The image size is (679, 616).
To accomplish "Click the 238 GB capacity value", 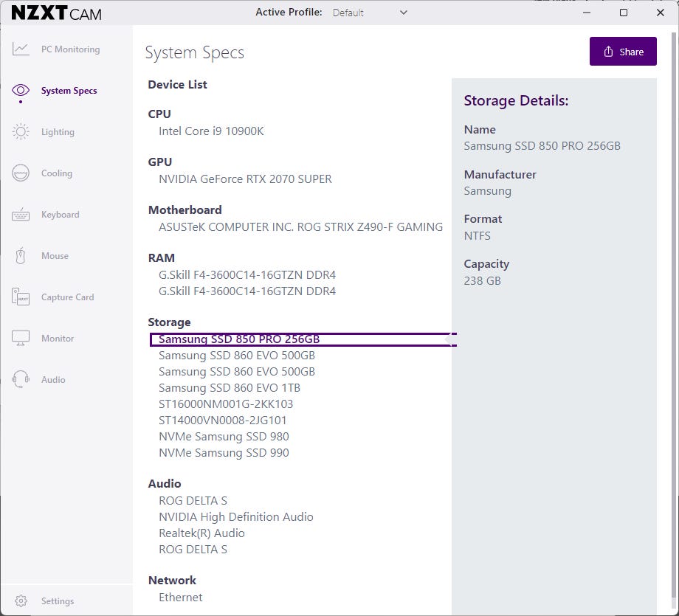I will coord(483,281).
